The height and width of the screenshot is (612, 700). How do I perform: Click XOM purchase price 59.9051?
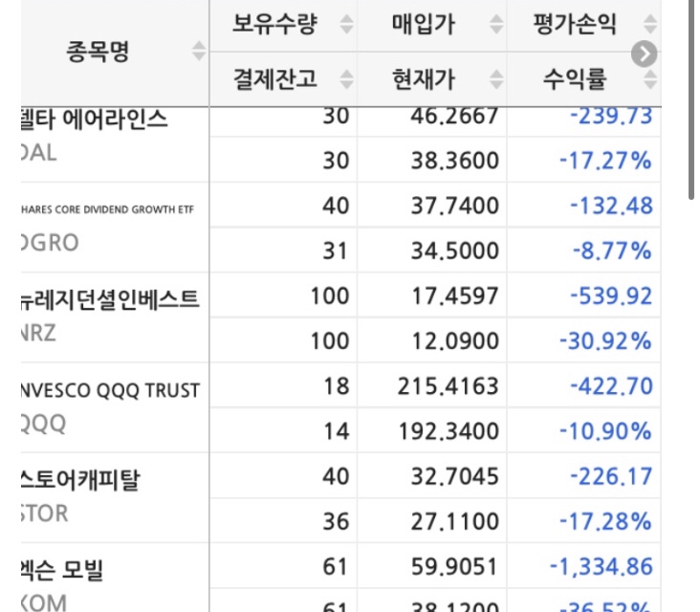tap(454, 567)
